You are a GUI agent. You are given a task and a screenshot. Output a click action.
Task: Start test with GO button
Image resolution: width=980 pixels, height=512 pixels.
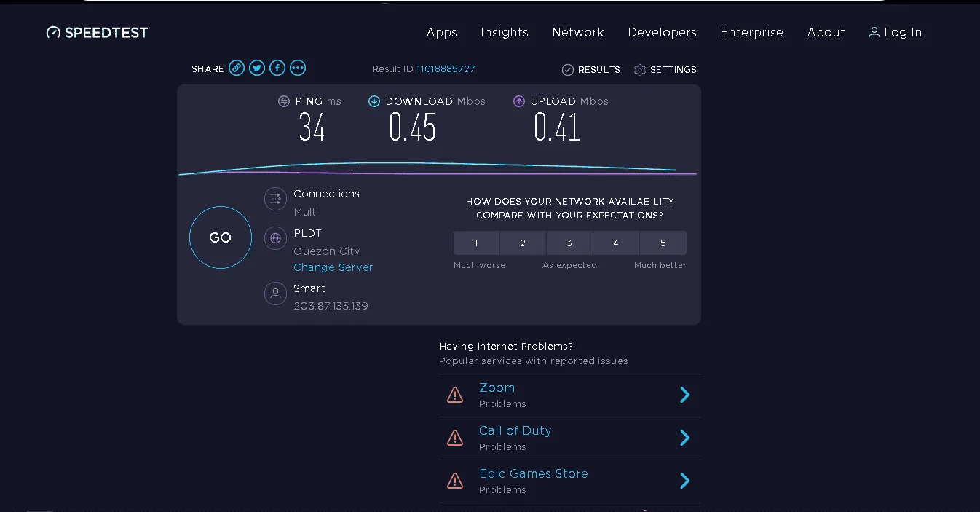(x=221, y=237)
